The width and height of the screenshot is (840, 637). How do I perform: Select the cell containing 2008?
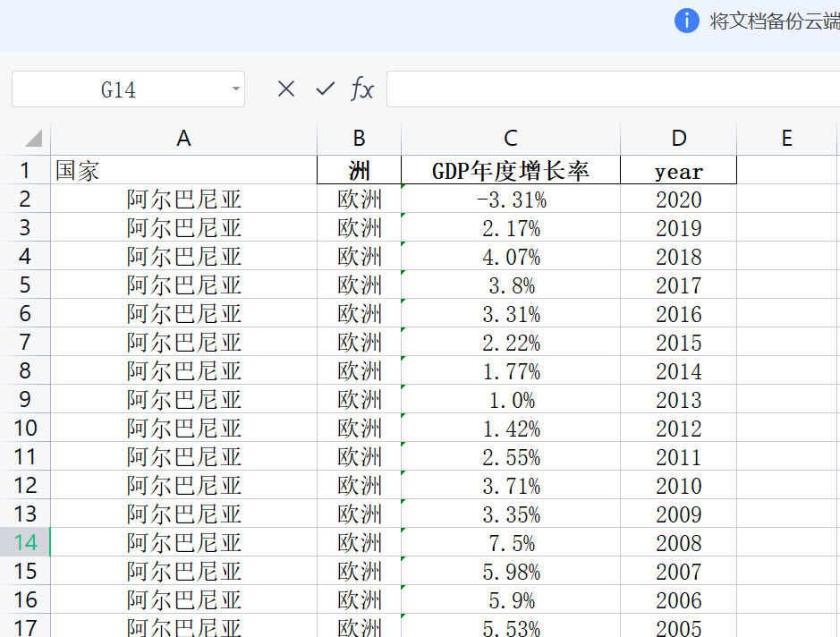[x=678, y=542]
